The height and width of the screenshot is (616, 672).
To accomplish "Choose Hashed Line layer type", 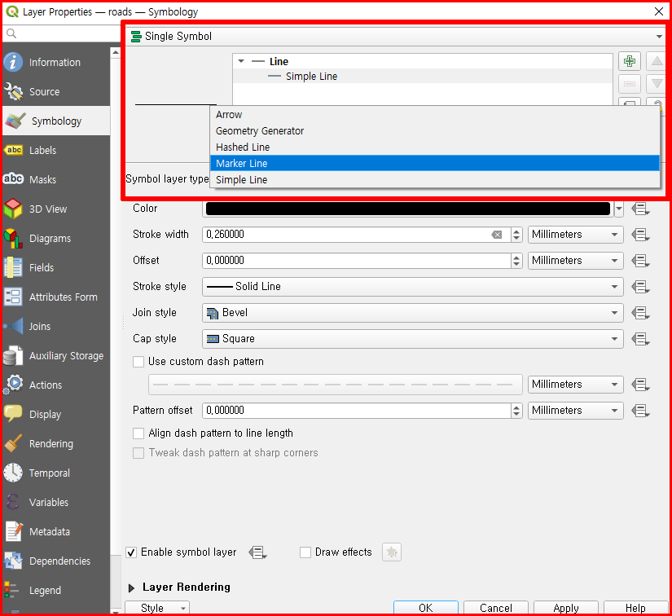I will point(435,147).
